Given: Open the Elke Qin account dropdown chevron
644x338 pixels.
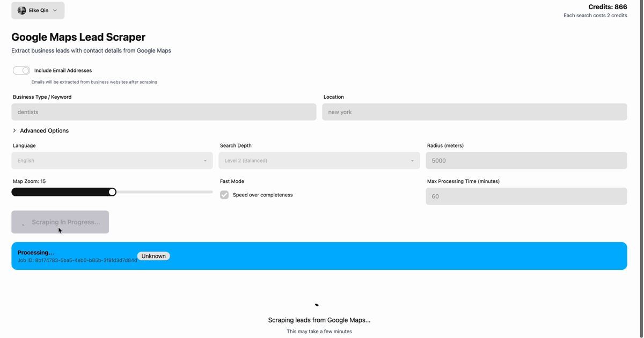Looking at the screenshot, I should click(55, 10).
